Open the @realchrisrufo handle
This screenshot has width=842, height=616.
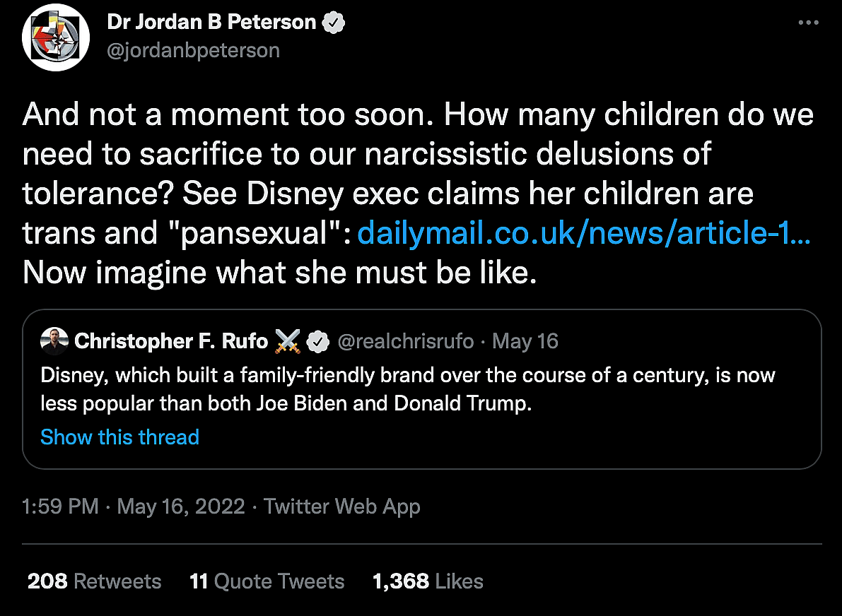click(406, 341)
